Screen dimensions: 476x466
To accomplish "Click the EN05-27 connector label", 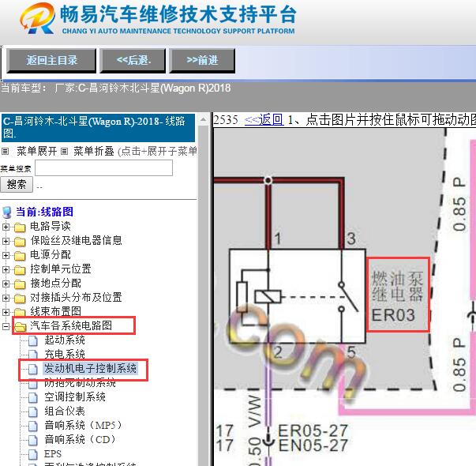I will coord(313,445).
